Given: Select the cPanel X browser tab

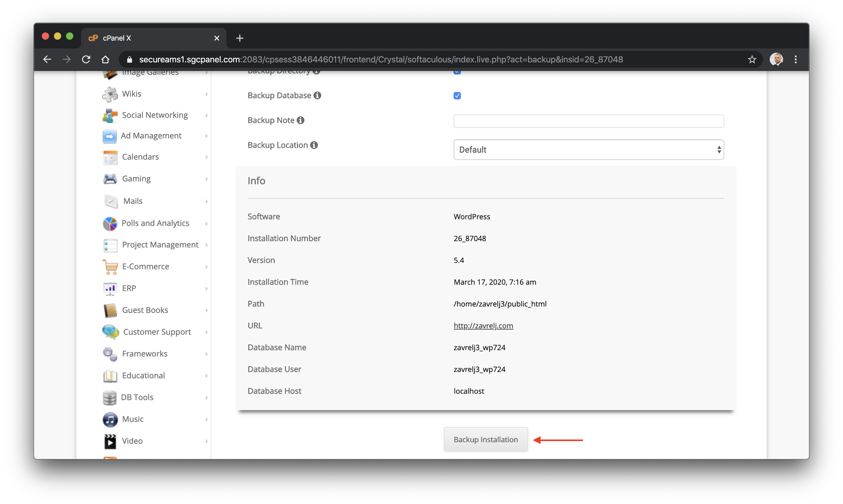Looking at the screenshot, I should click(154, 38).
